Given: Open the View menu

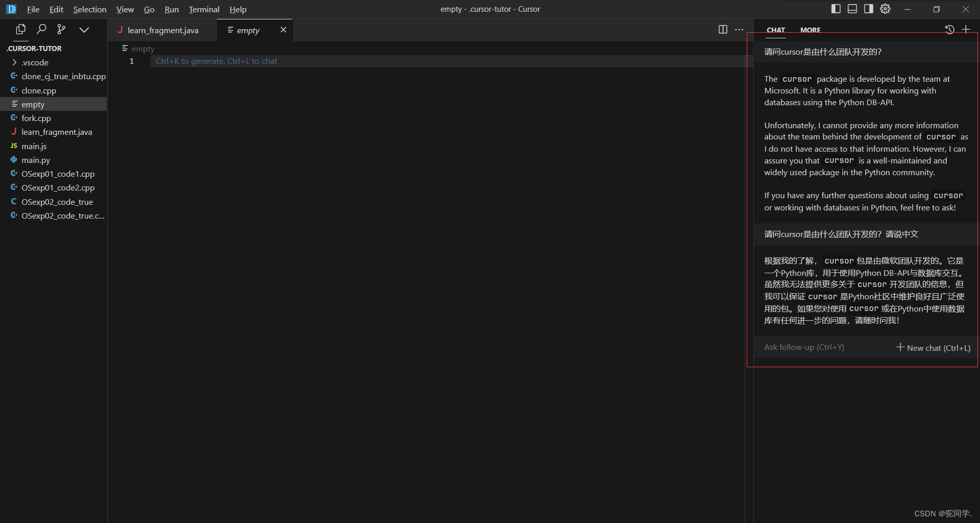Looking at the screenshot, I should tap(125, 9).
